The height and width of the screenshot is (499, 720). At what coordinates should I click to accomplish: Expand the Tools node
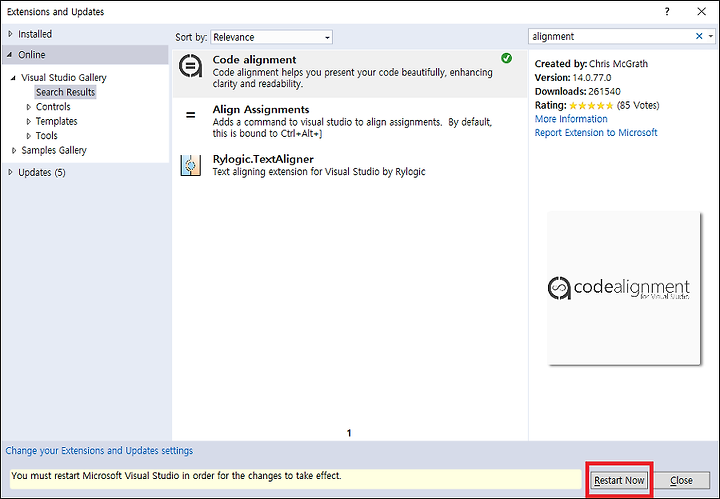28,136
